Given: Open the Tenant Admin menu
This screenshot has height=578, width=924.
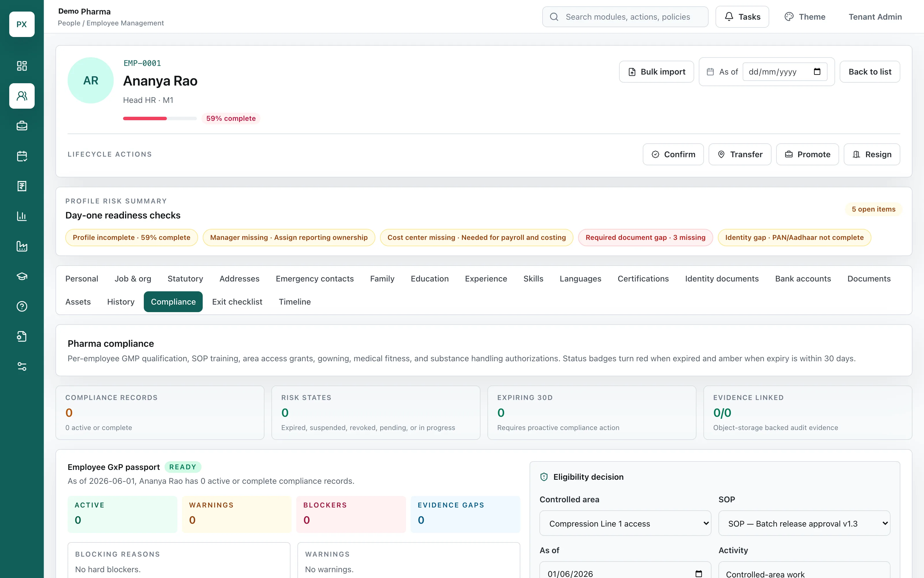Looking at the screenshot, I should coord(875,17).
